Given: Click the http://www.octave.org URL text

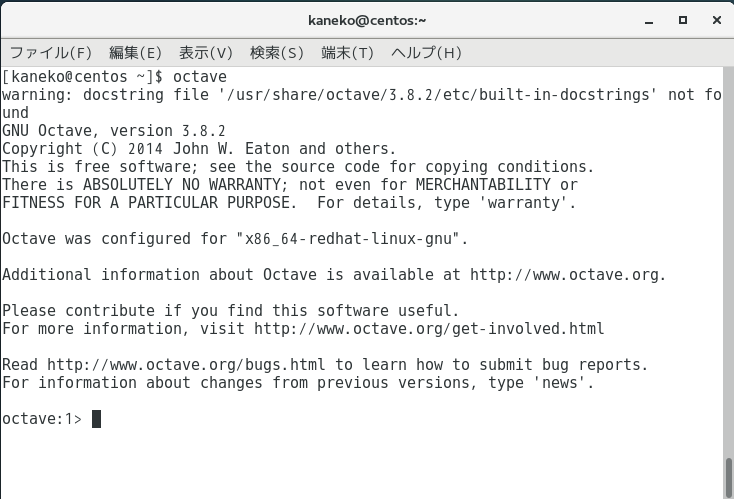Looking at the screenshot, I should 565,274.
